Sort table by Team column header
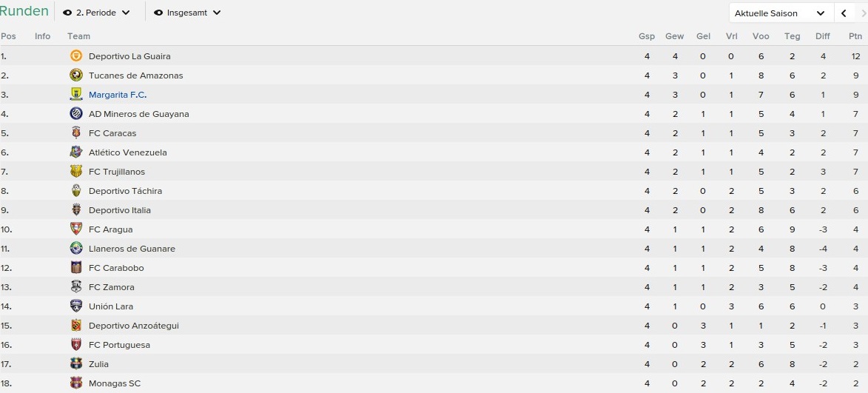 (78, 36)
